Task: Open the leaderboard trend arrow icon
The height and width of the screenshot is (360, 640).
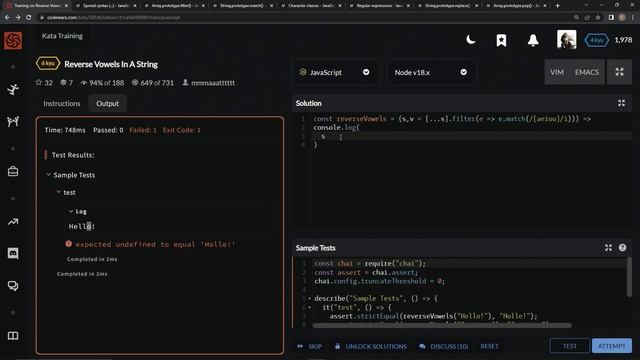Action: tap(13, 222)
